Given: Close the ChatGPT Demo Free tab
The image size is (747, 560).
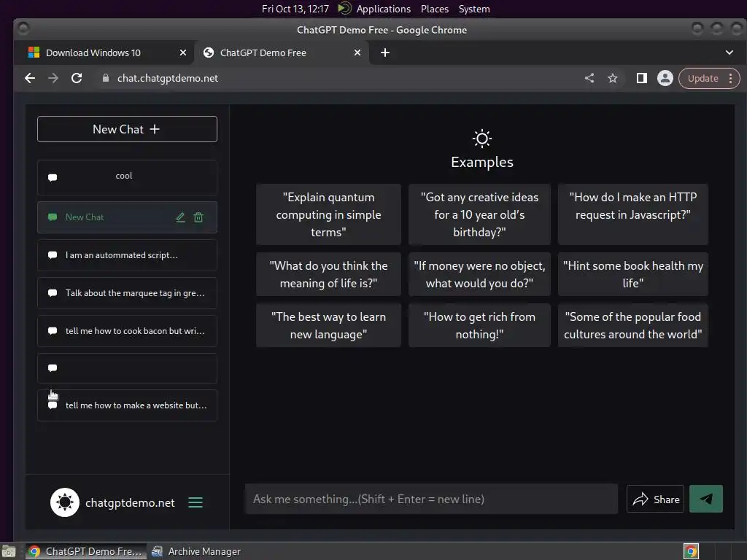Looking at the screenshot, I should [x=357, y=52].
